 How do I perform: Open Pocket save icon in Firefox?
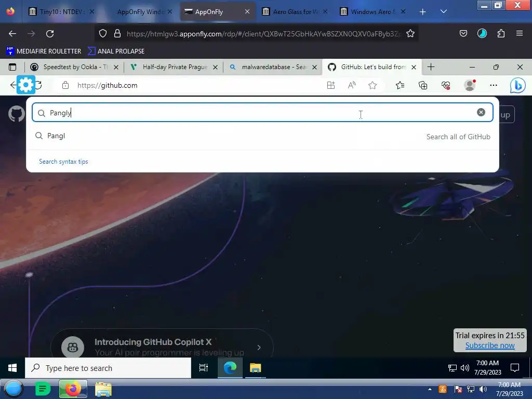pyautogui.click(x=463, y=34)
